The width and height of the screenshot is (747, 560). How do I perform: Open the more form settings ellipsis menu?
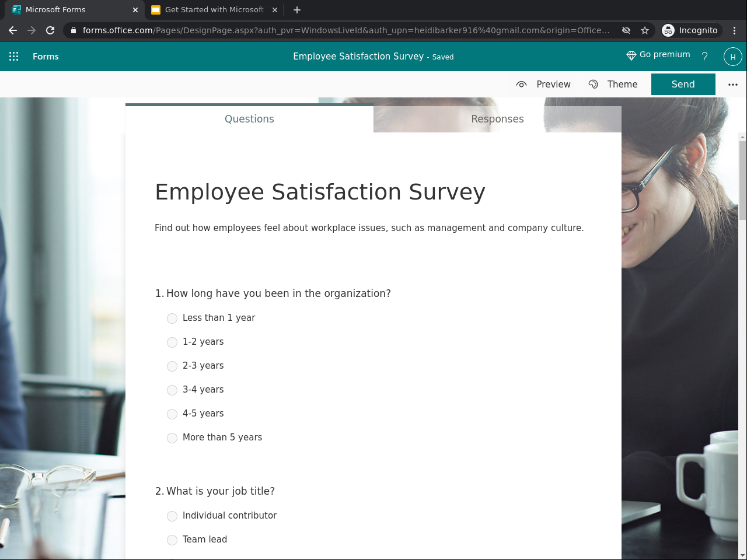(x=733, y=85)
